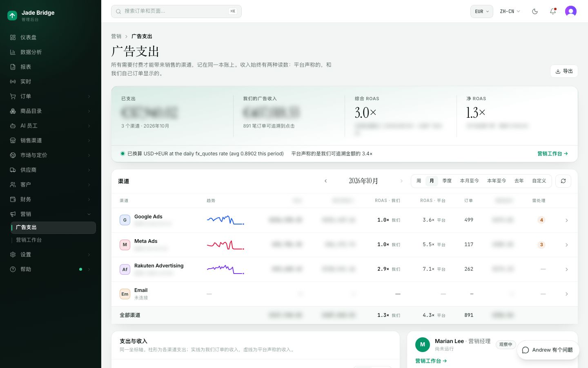Click the 市场与定价 icon
Screen dimensions: 588x368
pyautogui.click(x=13, y=155)
